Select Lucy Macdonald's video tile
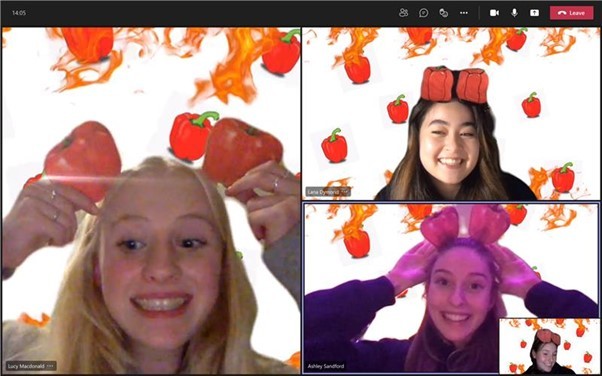The image size is (602, 376). (x=151, y=200)
